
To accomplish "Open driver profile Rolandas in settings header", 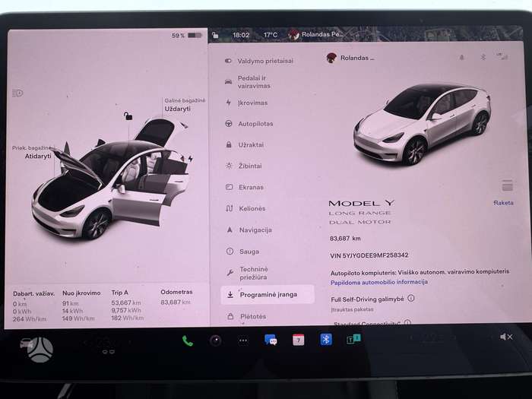I will (x=350, y=58).
